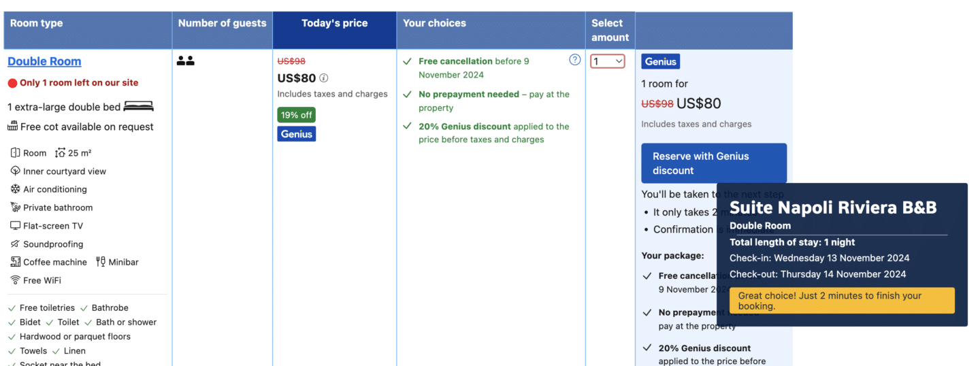Open the room amount dropdown
980x366 pixels.
pyautogui.click(x=608, y=61)
